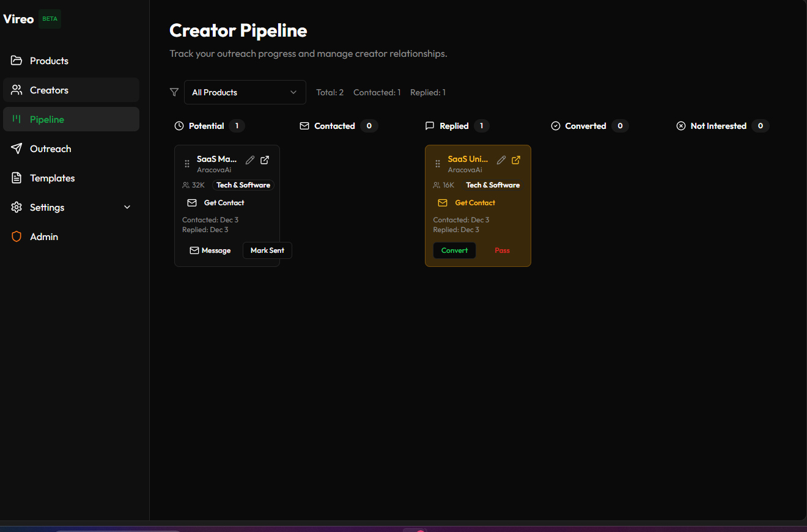This screenshot has height=532, width=807.
Task: Grab drag handle of SaaS Ma... card
Action: pos(187,164)
